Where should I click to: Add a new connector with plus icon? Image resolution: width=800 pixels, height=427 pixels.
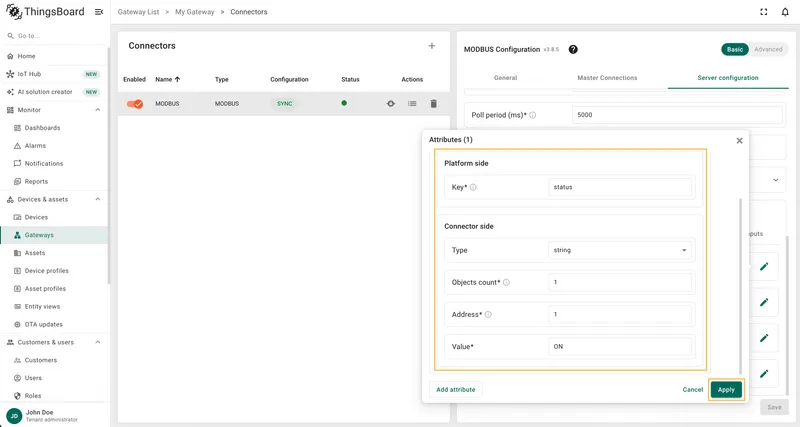432,46
